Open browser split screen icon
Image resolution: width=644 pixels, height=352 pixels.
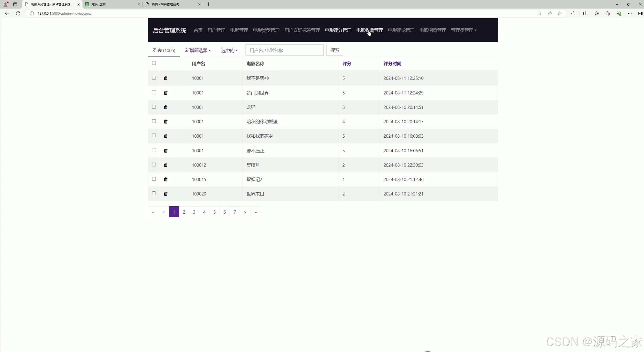tap(585, 13)
